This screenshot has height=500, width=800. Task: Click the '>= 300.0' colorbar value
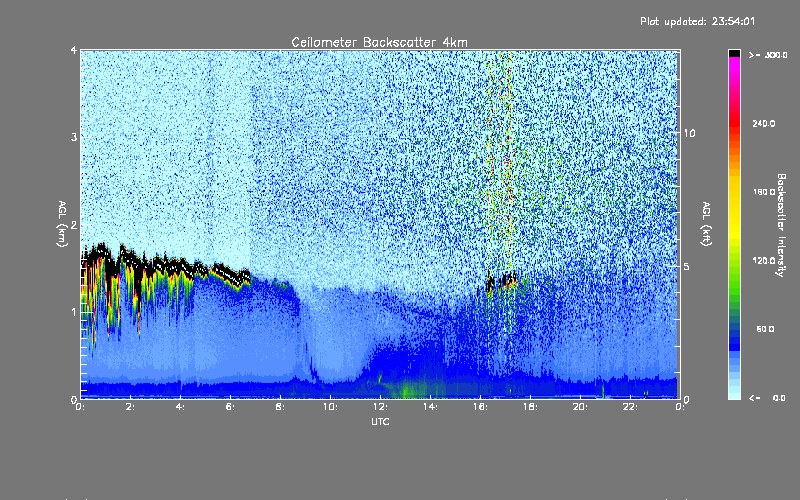[768, 55]
